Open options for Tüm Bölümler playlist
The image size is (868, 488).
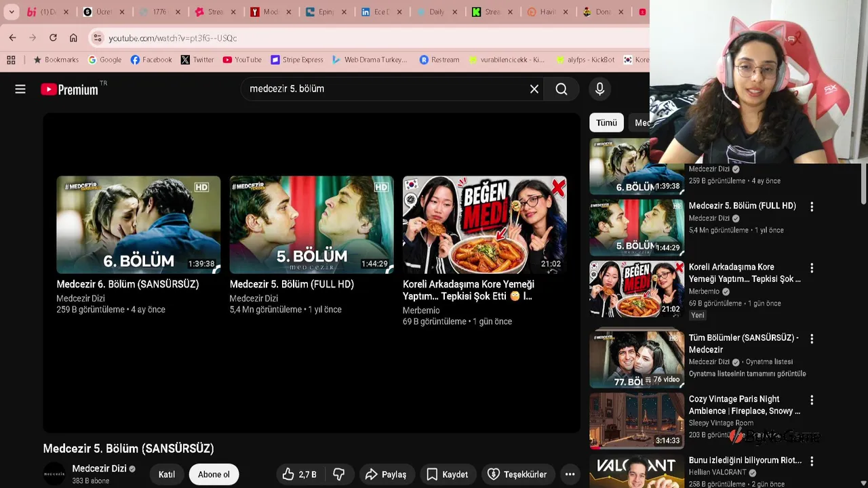pyautogui.click(x=812, y=339)
